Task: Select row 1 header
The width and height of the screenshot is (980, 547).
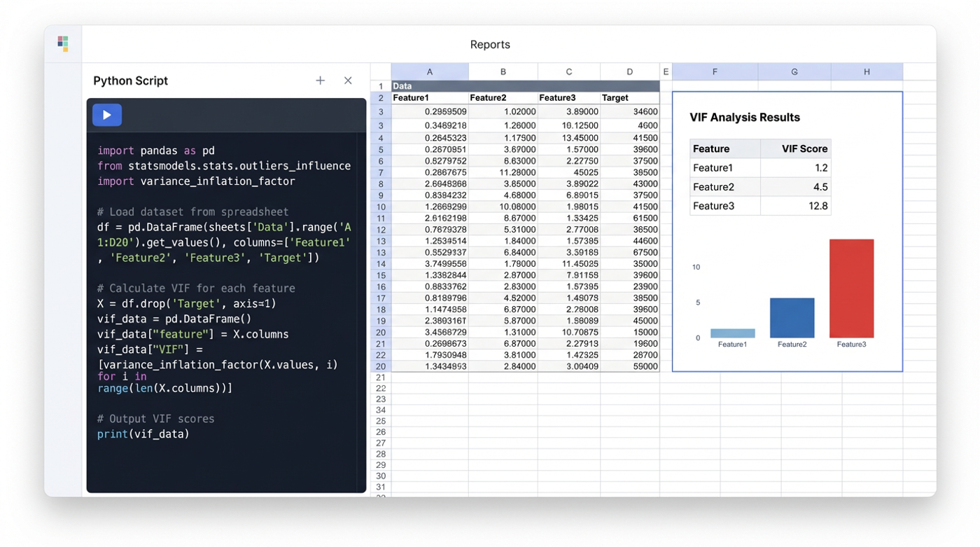Action: click(x=381, y=86)
